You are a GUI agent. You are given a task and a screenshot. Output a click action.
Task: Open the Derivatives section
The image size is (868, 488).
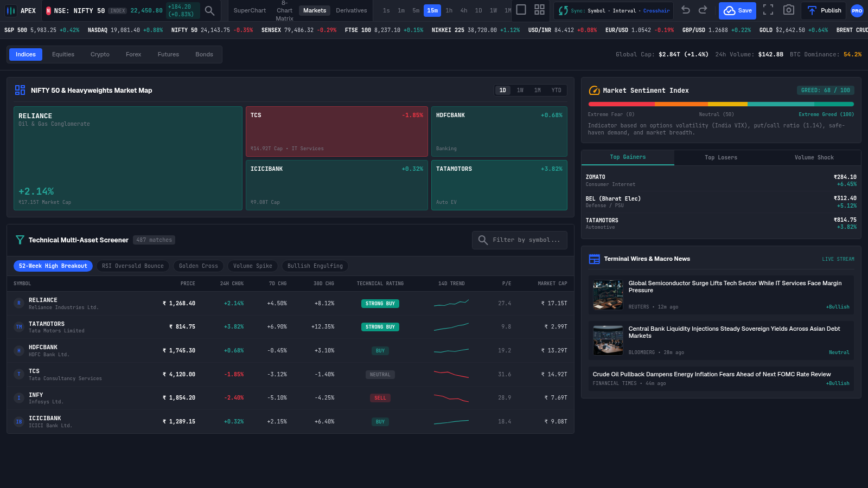[x=352, y=11]
